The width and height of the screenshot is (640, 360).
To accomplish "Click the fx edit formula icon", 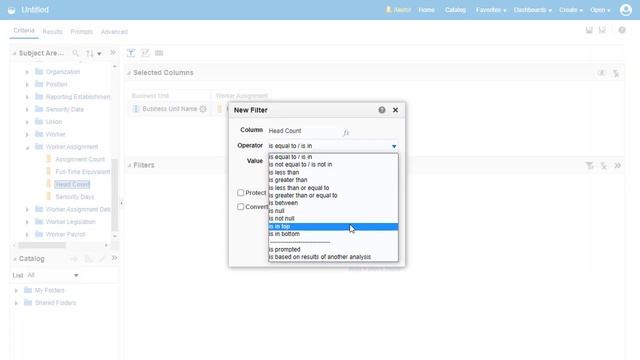I will (x=346, y=132).
